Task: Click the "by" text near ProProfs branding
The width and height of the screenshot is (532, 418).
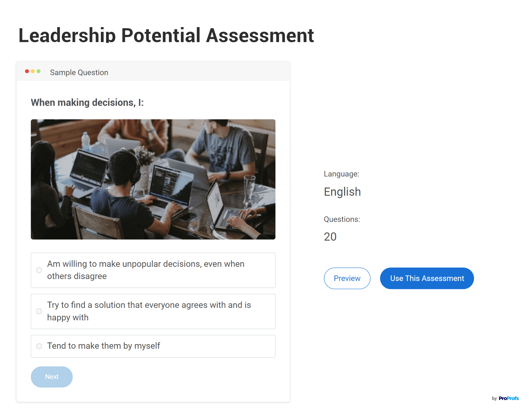Action: tap(494, 399)
